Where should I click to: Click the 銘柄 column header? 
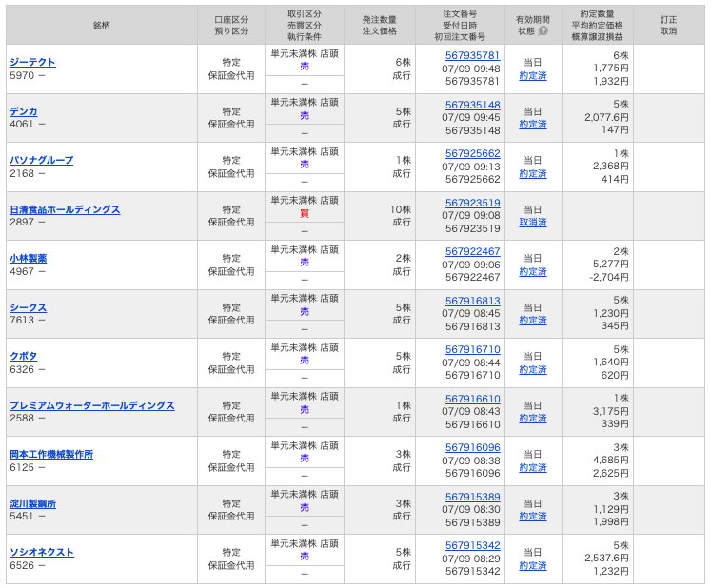click(102, 25)
